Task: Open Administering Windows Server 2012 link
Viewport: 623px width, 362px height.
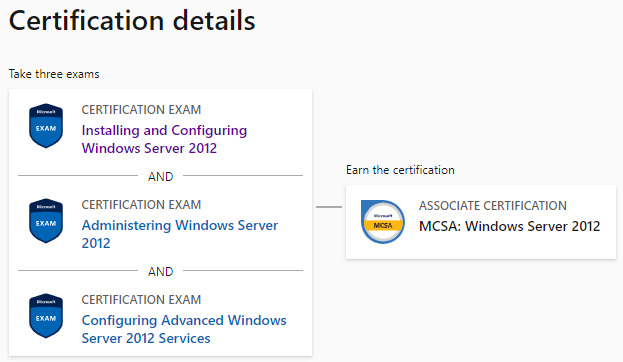Action: 180,234
